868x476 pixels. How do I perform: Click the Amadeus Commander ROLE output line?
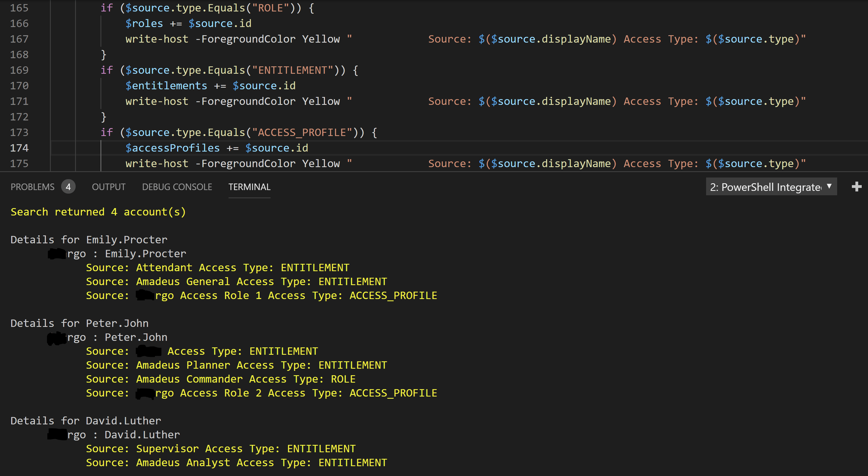coord(221,379)
